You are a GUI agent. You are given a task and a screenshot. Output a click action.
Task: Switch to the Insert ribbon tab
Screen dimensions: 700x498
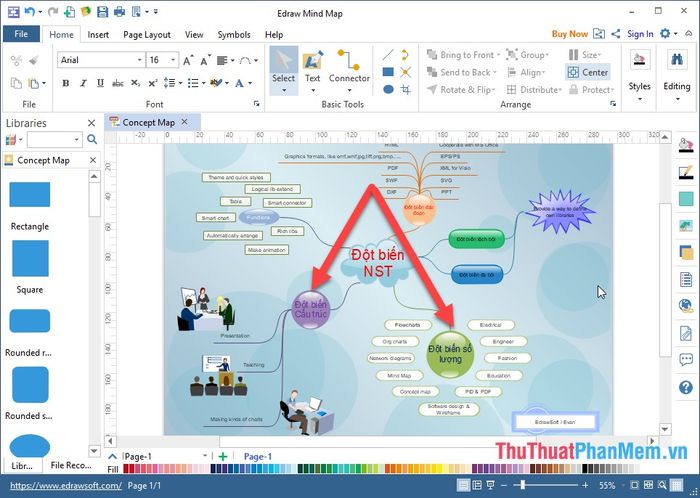click(98, 35)
